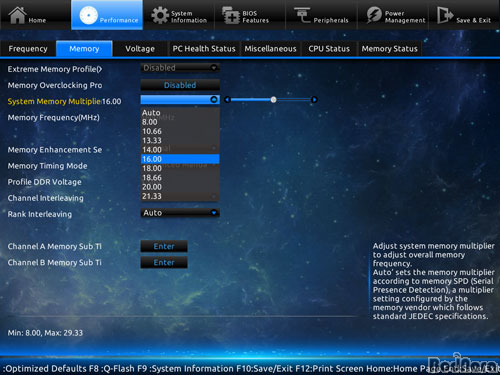Select System Memory Multiplier label
Image resolution: width=500 pixels, height=375 pixels.
pos(54,101)
